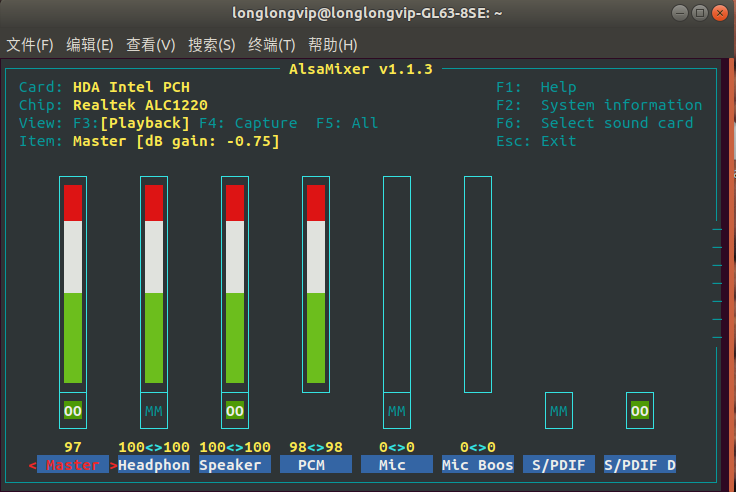Viewport: 736px width, 492px height.
Task: Toggle S/PDIF mute indicator MM
Action: point(559,411)
